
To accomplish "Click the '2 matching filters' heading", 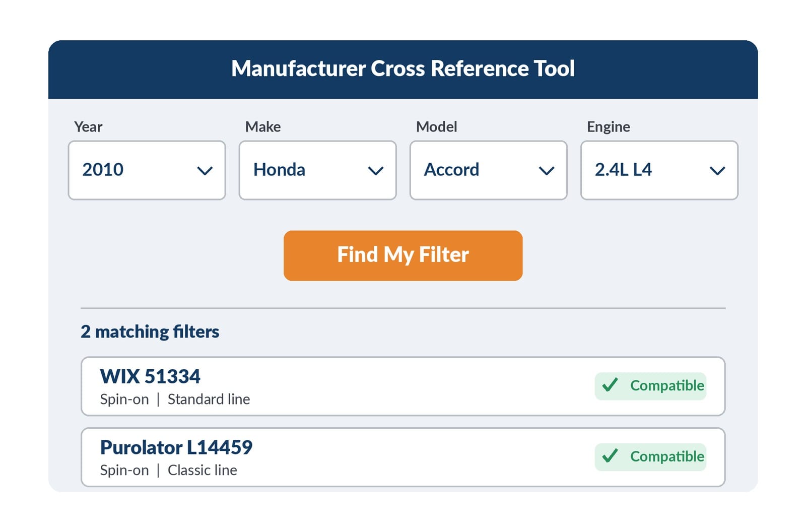I will pos(150,332).
